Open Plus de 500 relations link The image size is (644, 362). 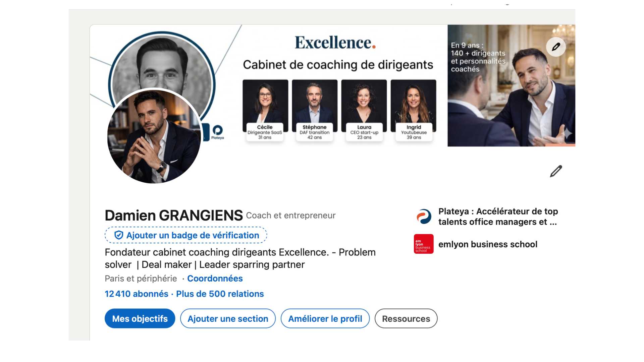click(220, 294)
